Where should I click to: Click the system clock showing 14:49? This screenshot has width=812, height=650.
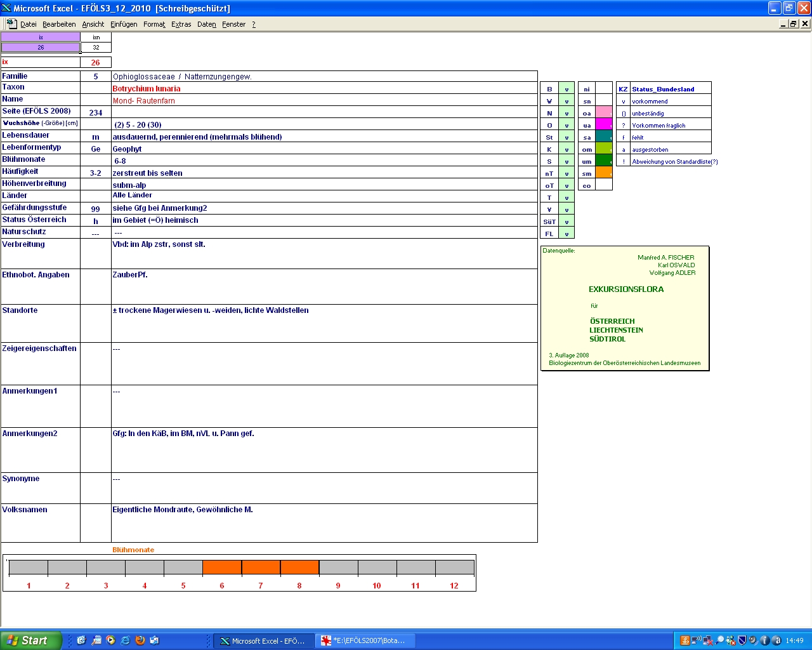click(x=794, y=640)
